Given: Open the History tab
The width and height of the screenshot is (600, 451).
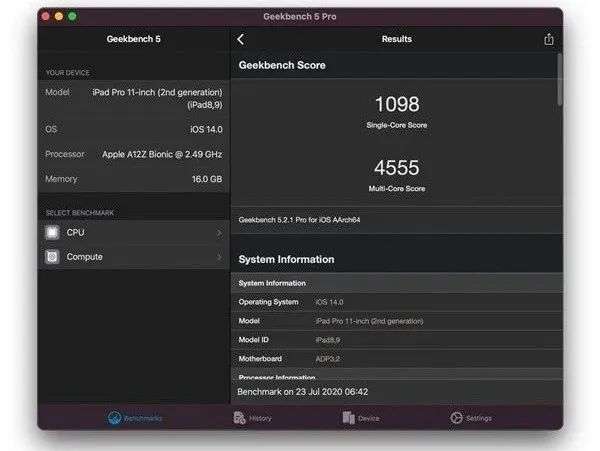Looking at the screenshot, I should tap(252, 418).
